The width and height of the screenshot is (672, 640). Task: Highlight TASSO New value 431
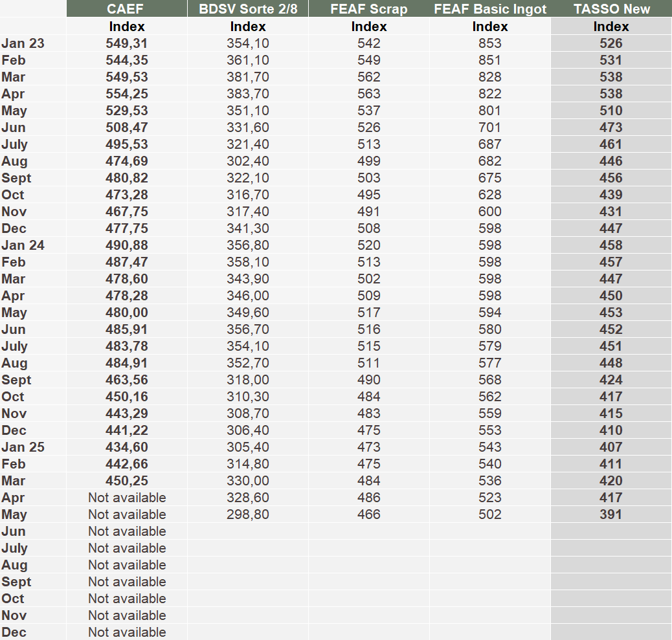click(x=611, y=212)
